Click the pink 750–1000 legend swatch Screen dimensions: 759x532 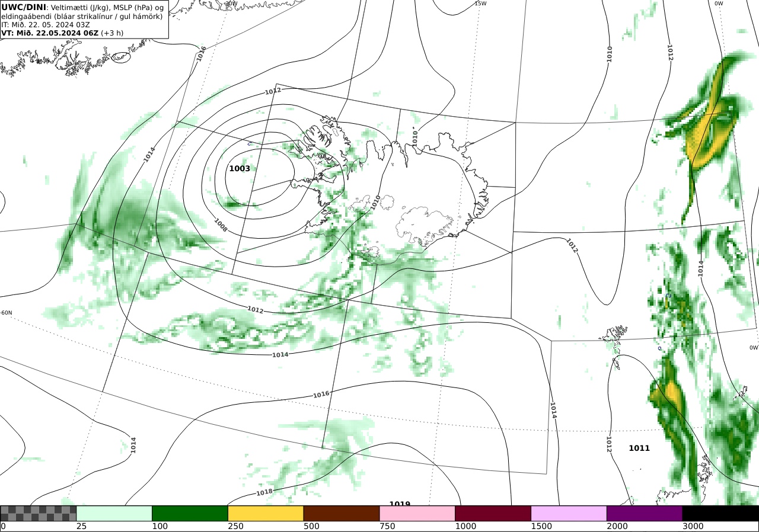(417, 513)
